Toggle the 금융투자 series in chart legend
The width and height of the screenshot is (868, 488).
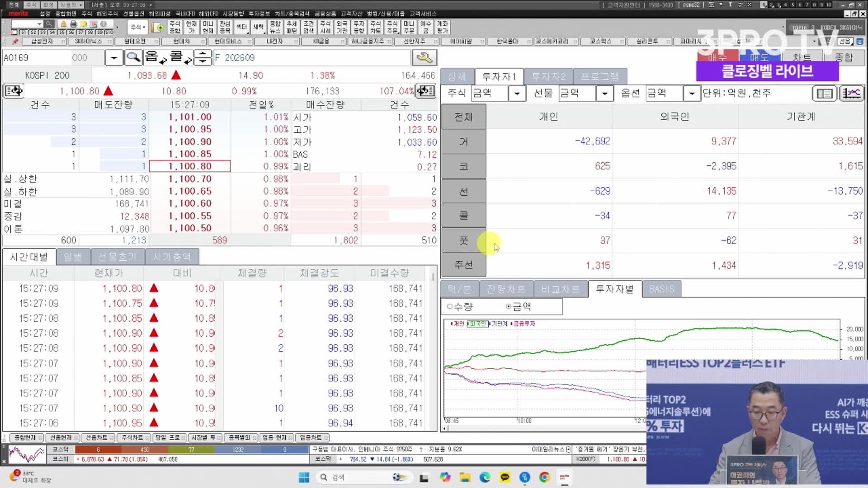pos(523,324)
